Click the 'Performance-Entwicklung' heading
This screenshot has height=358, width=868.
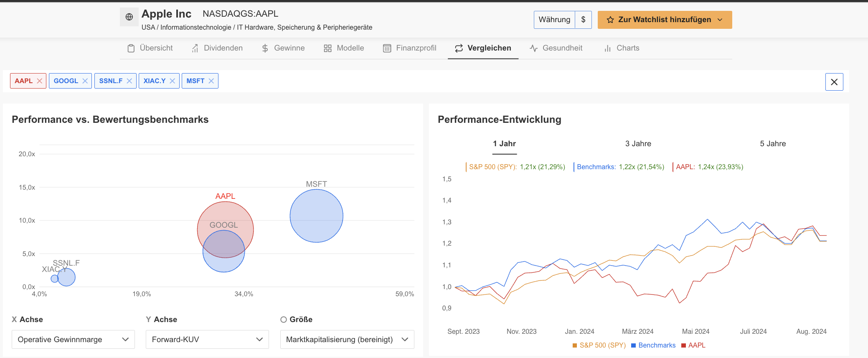(500, 119)
